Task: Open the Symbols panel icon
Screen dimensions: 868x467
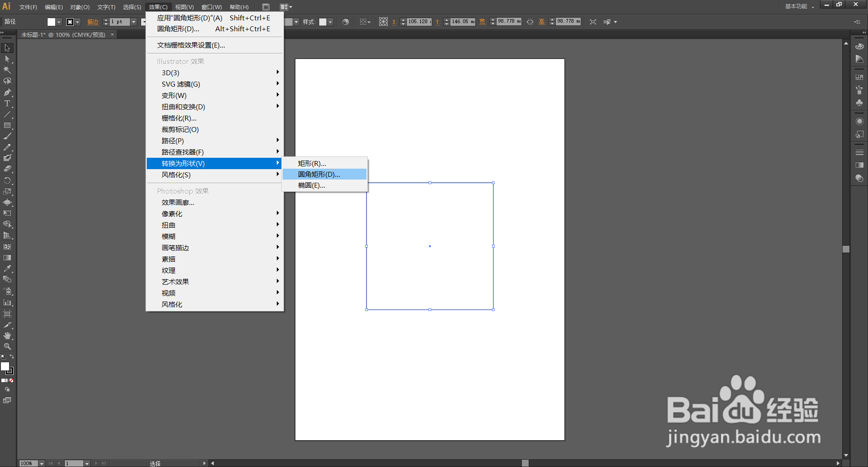Action: 859,103
